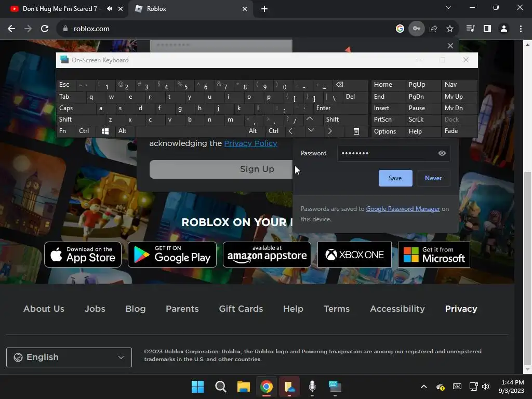Open the Xbox One badge
Image resolution: width=532 pixels, height=399 pixels.
coord(354,255)
